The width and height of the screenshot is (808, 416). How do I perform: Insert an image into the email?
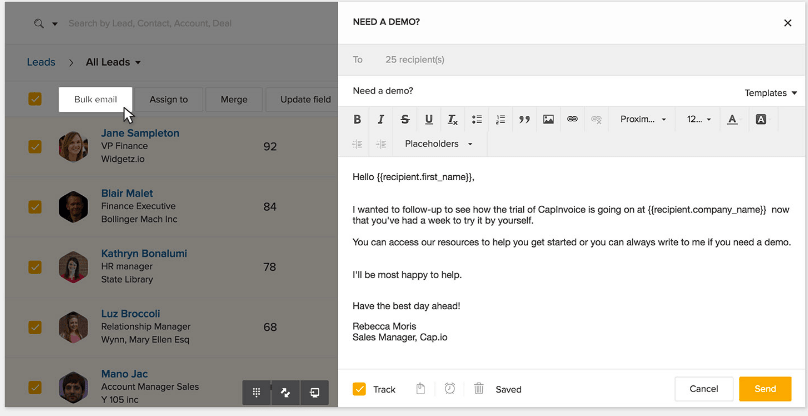(x=548, y=120)
